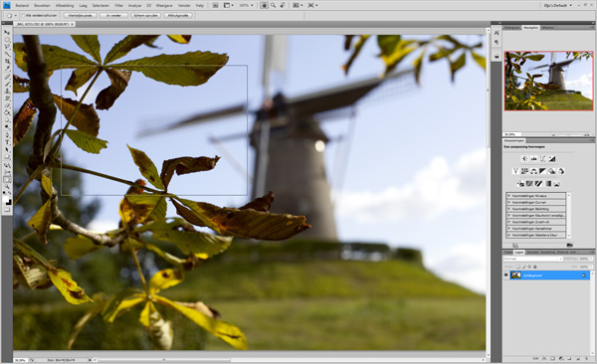Screen dimensions: 597x364
Task: Add a Hue/Saturation adjustment from icon grid
Action: 524,171
